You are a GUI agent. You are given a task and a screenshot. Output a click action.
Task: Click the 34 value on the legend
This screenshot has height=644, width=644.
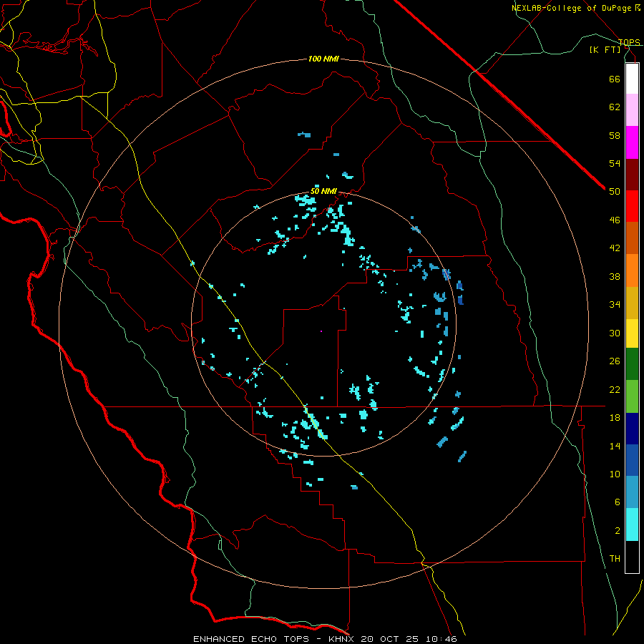point(615,305)
